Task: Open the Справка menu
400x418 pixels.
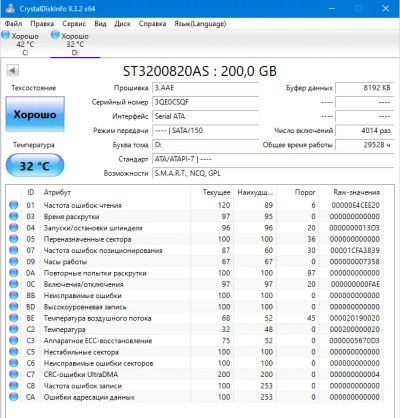Action: (152, 24)
